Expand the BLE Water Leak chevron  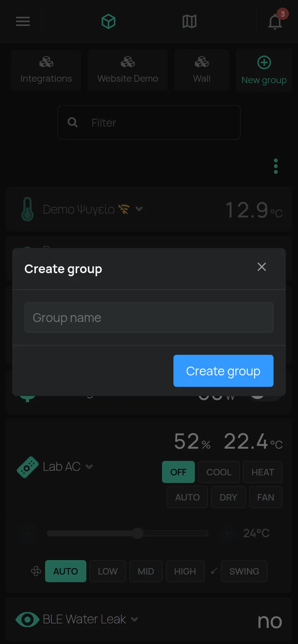134,619
